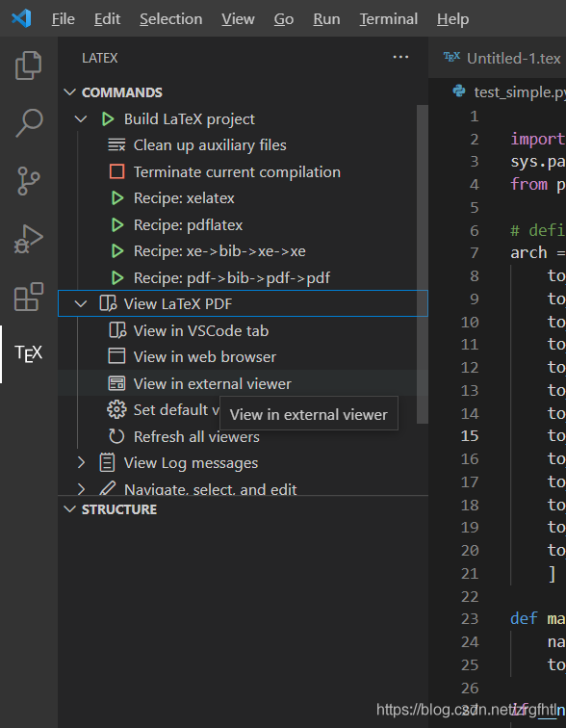The height and width of the screenshot is (728, 566).
Task: Run Recipe: pdf->bib->pdf->pdf
Action: click(232, 277)
